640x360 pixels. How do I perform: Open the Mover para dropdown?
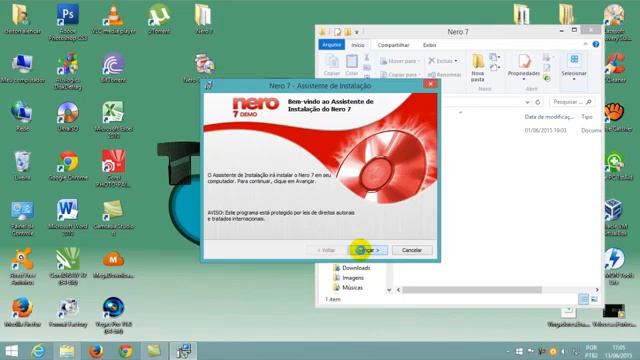tap(400, 61)
